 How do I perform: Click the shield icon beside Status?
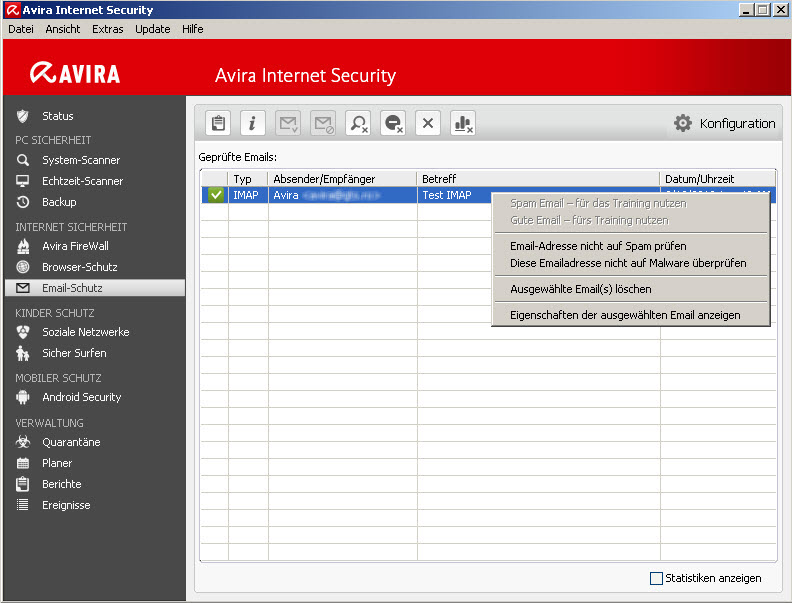23,116
